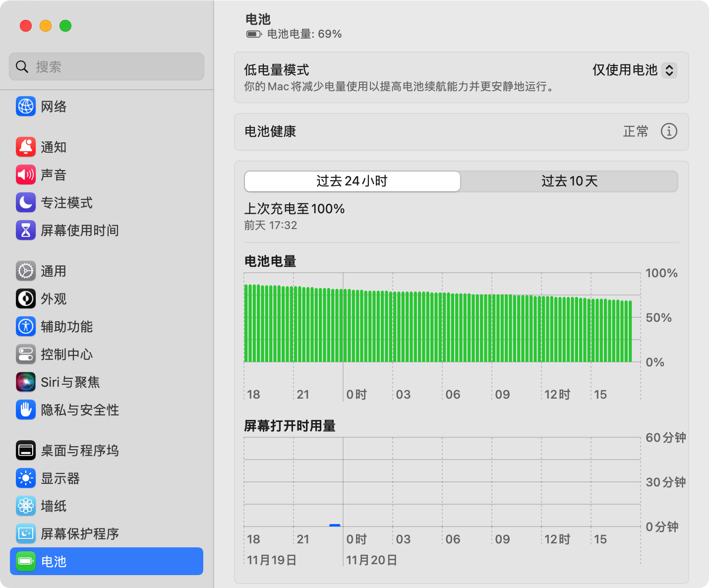
Task: Go to 桌面与程序坞 settings
Action: tap(79, 451)
